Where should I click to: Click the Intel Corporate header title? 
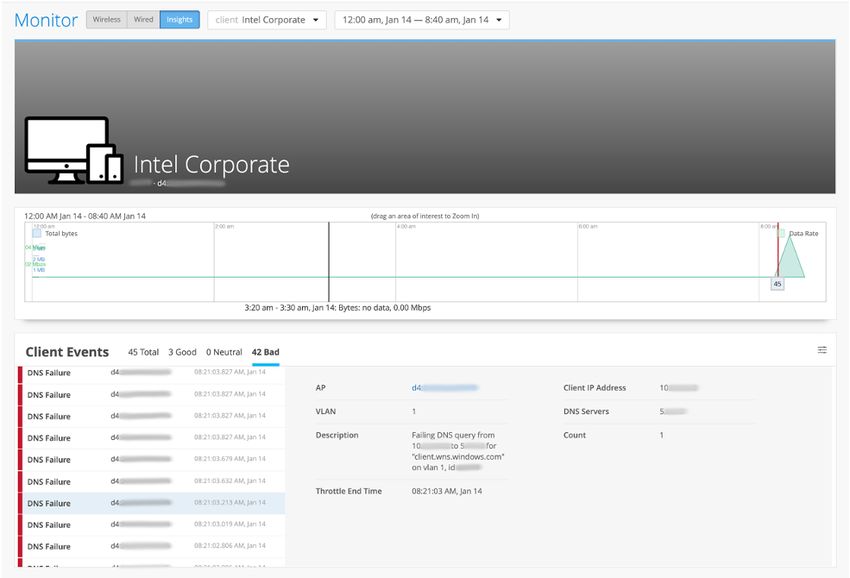[211, 165]
